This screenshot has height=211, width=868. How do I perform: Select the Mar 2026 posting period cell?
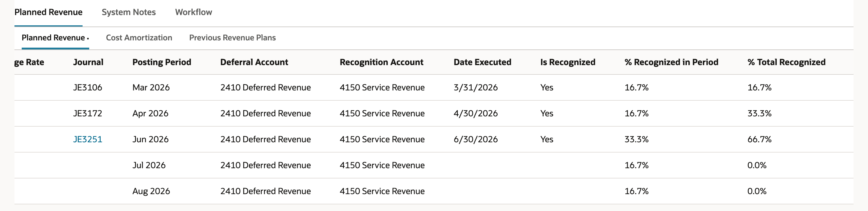tap(151, 87)
